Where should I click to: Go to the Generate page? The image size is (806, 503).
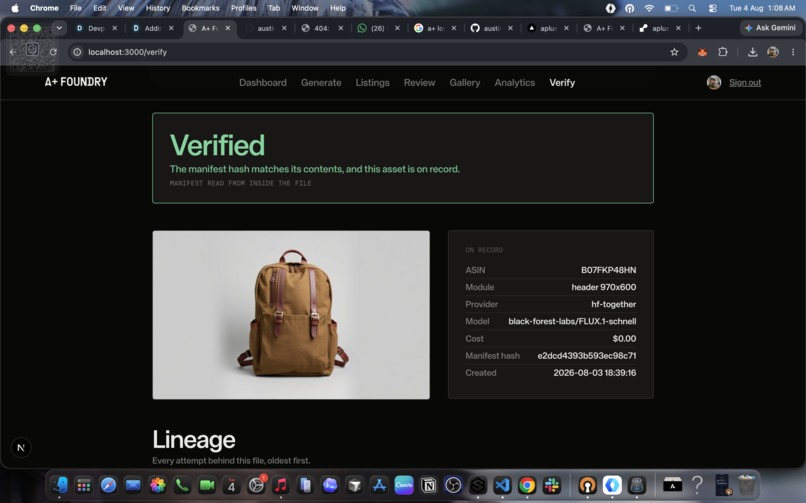(x=321, y=83)
